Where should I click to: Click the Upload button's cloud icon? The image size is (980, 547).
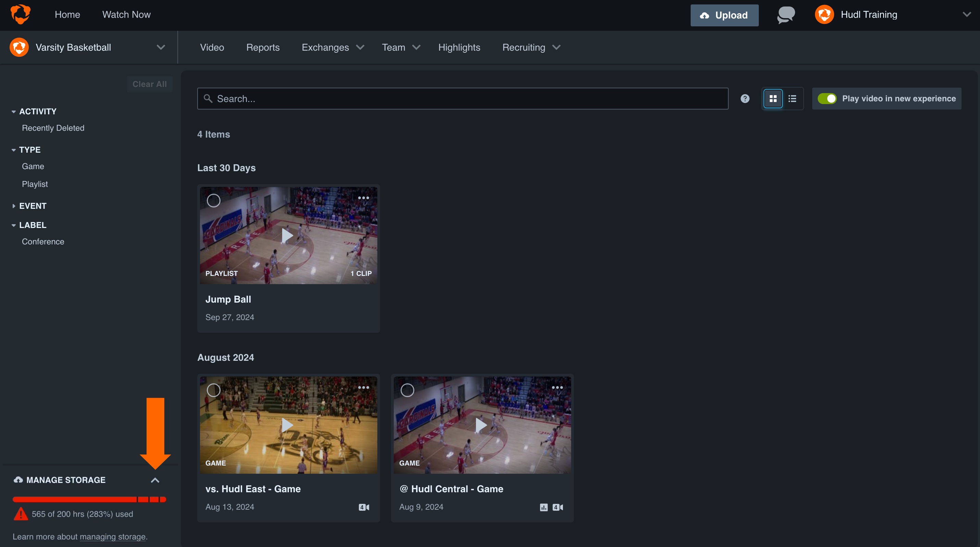click(x=705, y=15)
